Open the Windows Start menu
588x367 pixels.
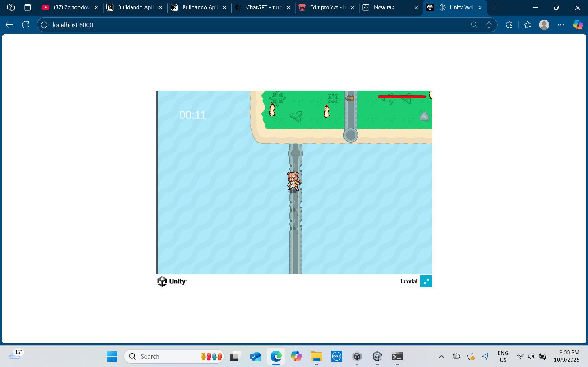coord(112,356)
